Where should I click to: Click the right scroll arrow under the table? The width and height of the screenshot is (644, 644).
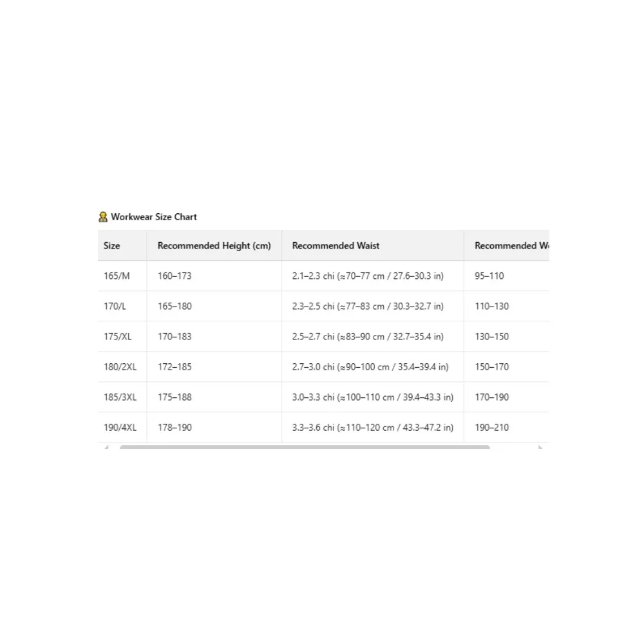540,447
